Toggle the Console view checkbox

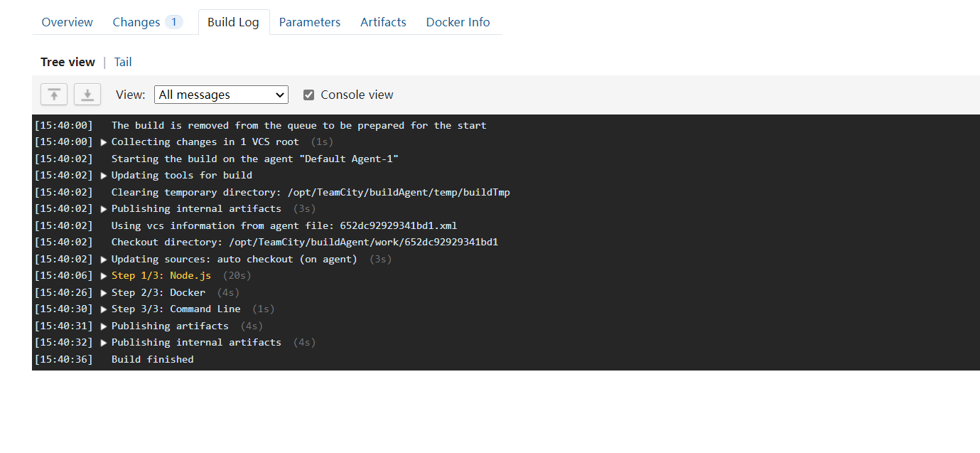click(308, 95)
